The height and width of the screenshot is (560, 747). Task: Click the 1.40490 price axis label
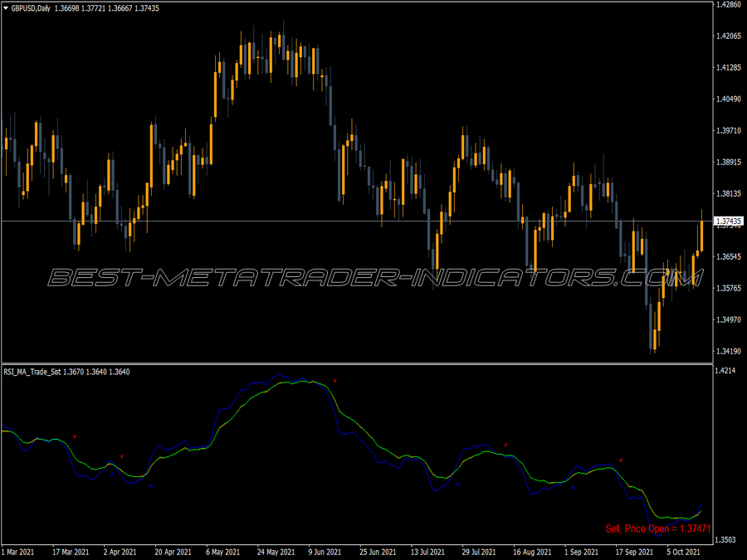click(729, 99)
